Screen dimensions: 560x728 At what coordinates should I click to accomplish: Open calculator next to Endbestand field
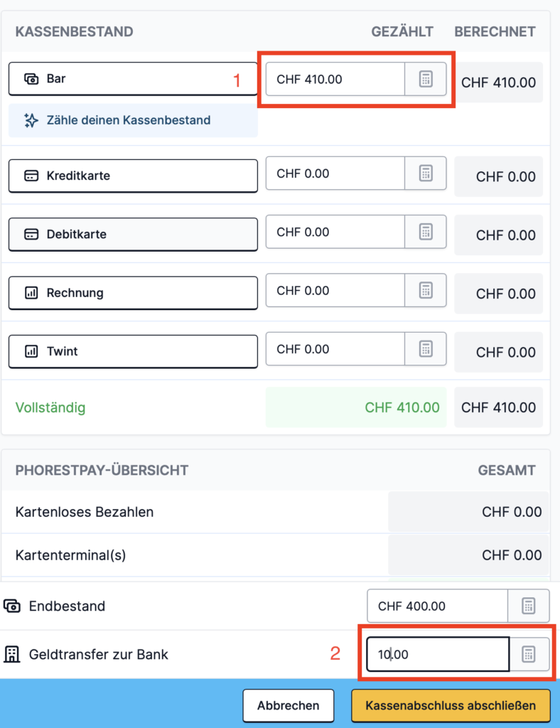(x=528, y=606)
